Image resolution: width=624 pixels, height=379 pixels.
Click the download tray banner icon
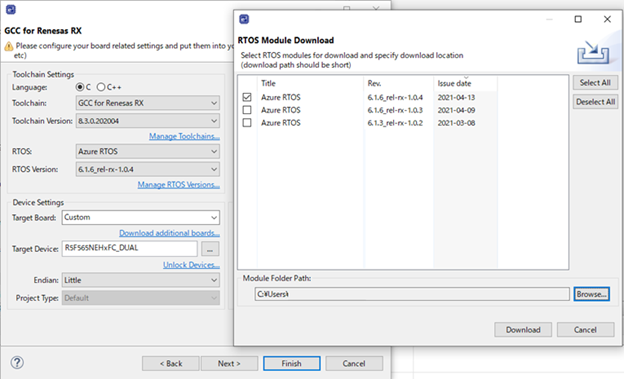pos(593,52)
